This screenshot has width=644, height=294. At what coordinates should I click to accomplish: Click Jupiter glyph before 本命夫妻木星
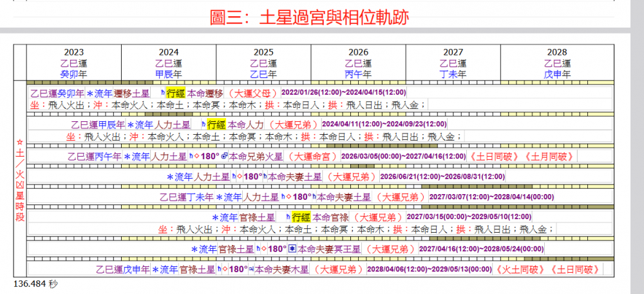coord(251,269)
